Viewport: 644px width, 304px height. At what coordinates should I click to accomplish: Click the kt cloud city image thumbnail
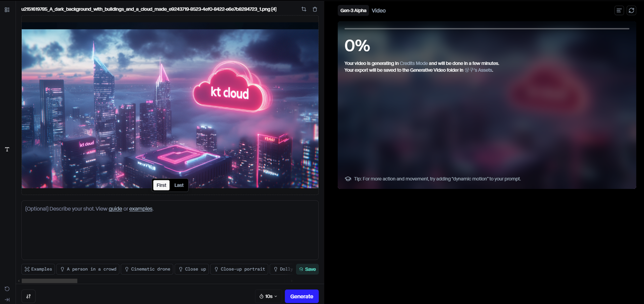point(170,109)
